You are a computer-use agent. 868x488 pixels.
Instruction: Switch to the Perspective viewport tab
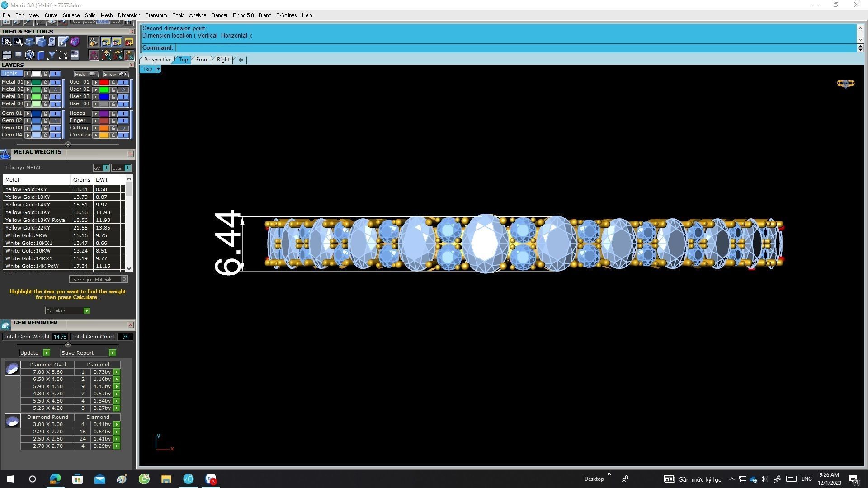tap(157, 60)
